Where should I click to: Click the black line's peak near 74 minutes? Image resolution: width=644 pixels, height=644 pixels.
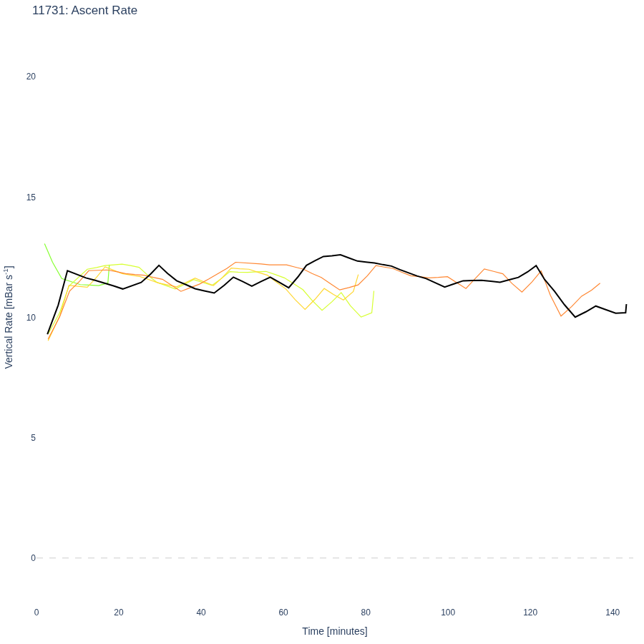pos(341,255)
